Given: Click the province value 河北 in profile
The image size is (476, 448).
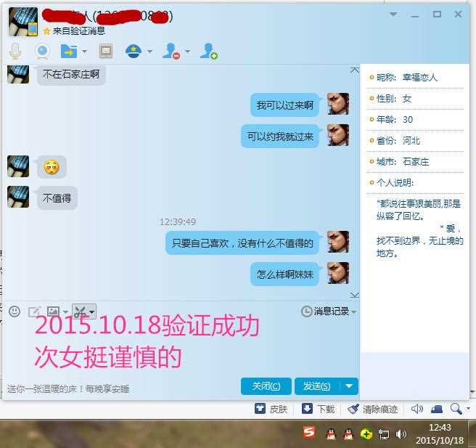Looking at the screenshot, I should click(x=411, y=141).
